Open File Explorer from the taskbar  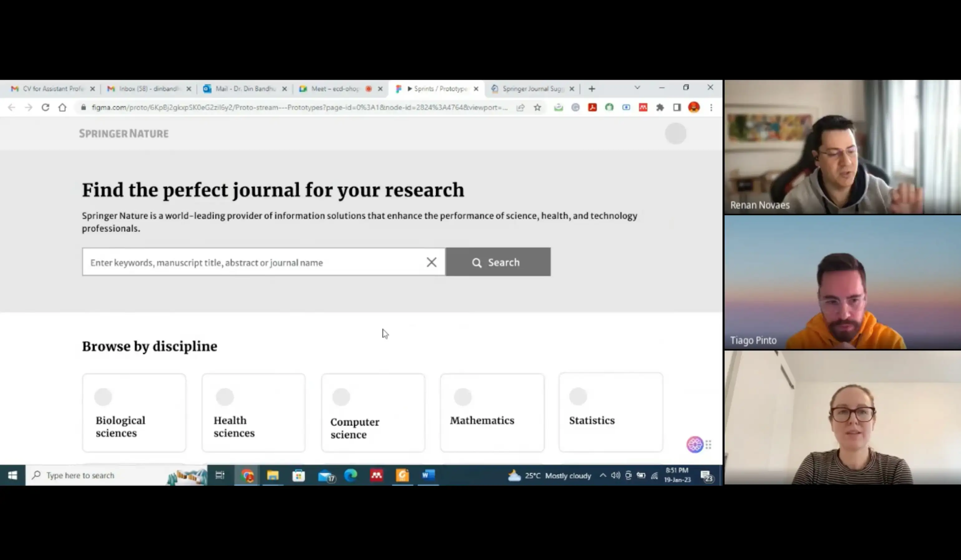(273, 476)
